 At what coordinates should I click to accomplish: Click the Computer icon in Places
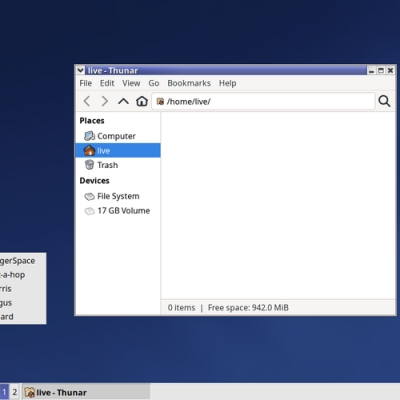(89, 136)
